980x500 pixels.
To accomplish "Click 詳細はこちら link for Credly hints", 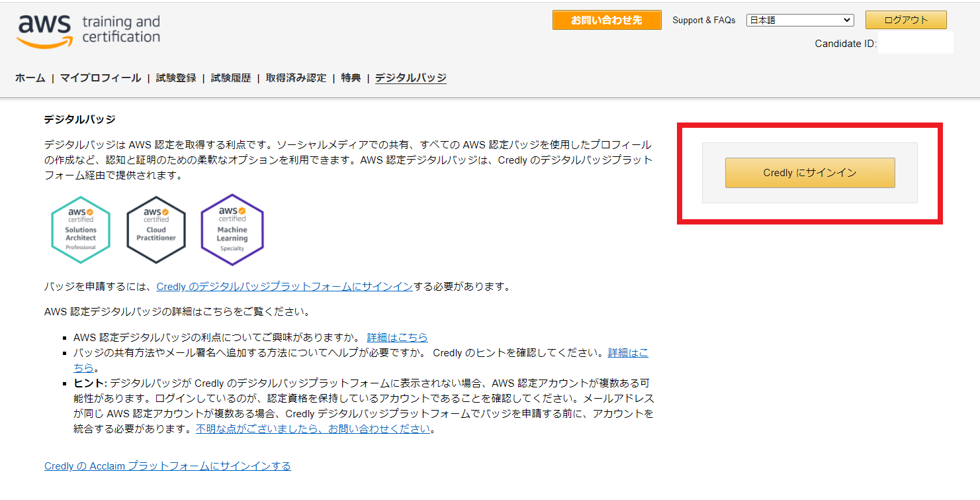I will point(629,353).
